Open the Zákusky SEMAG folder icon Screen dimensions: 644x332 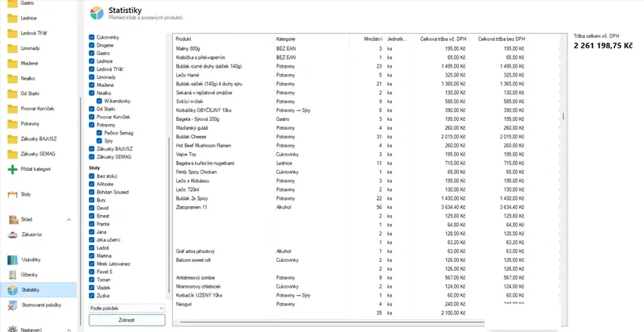(x=12, y=154)
